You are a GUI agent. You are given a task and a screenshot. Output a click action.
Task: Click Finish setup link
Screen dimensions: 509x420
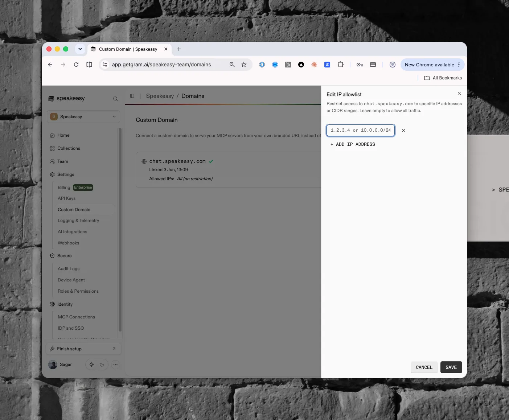point(83,349)
